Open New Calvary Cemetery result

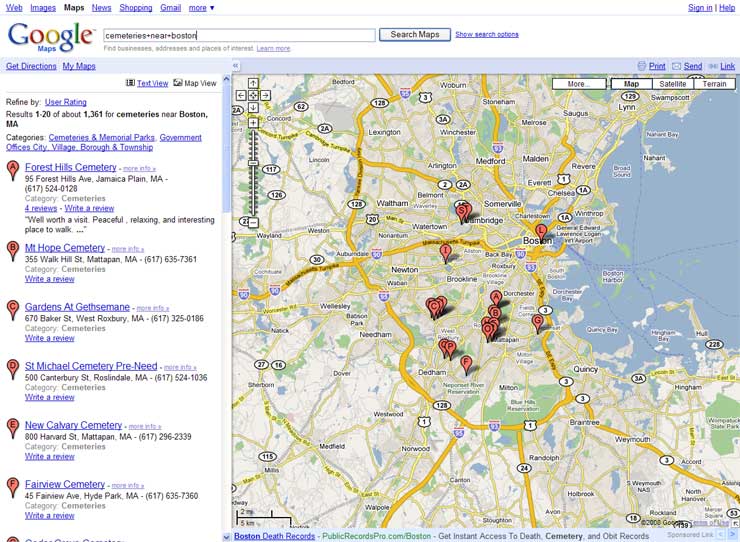click(x=73, y=425)
